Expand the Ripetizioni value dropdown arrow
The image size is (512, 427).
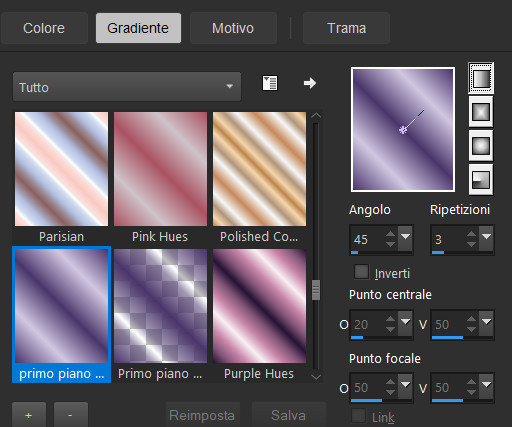coord(487,238)
